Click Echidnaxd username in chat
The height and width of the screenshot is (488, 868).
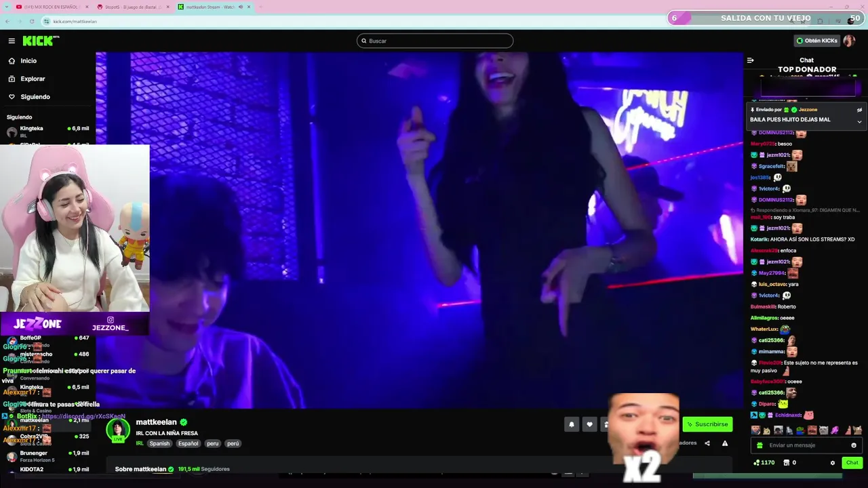coord(787,415)
